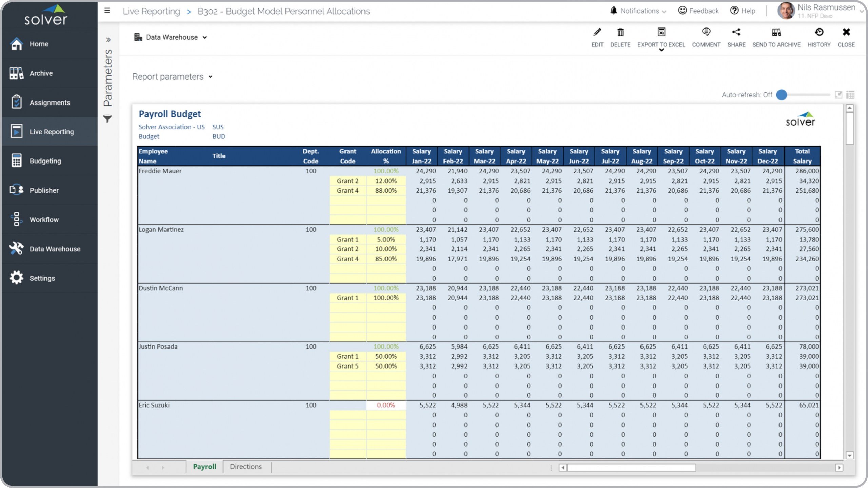868x488 pixels.
Task: Click the Edit pencil icon
Action: tap(597, 33)
